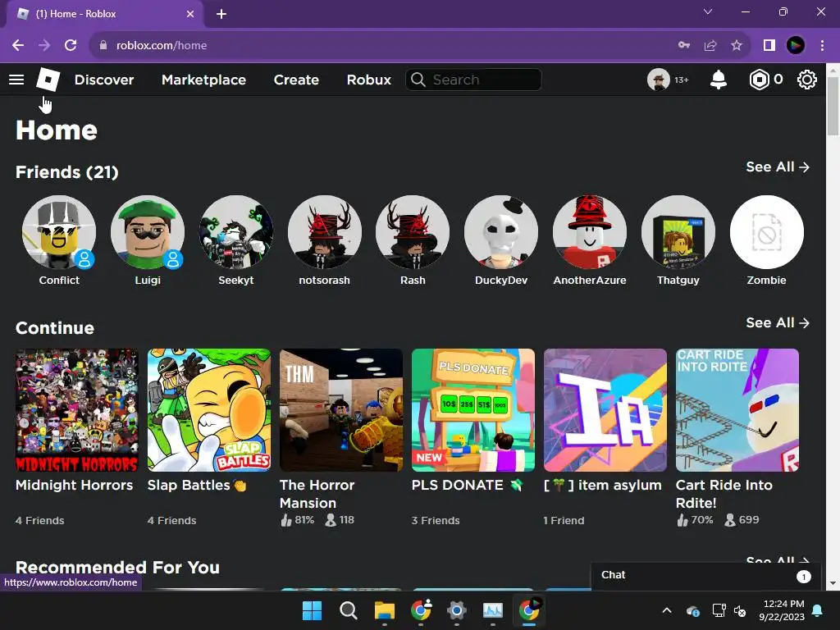Click the browser back arrow
Viewport: 840px width, 630px height.
pos(18,46)
